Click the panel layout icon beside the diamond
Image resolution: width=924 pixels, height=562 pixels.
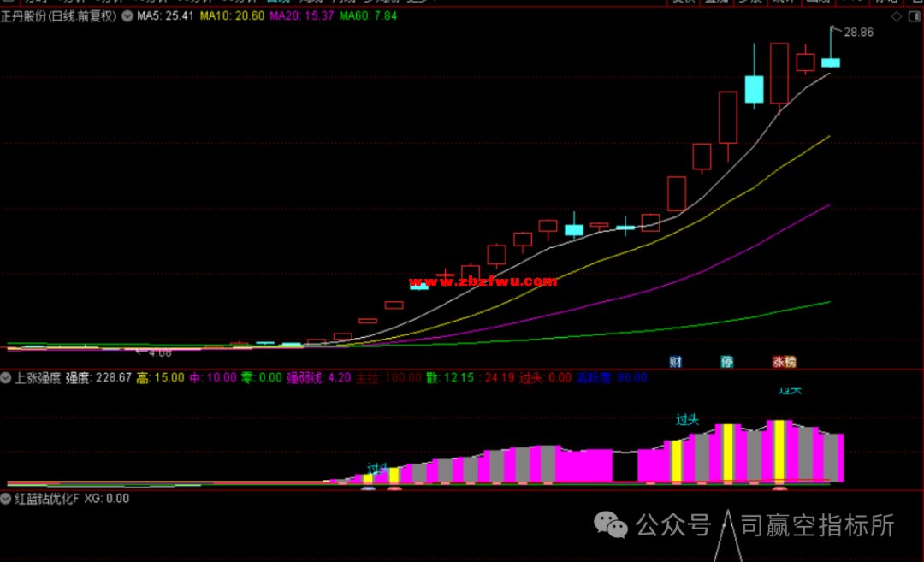pyautogui.click(x=915, y=16)
